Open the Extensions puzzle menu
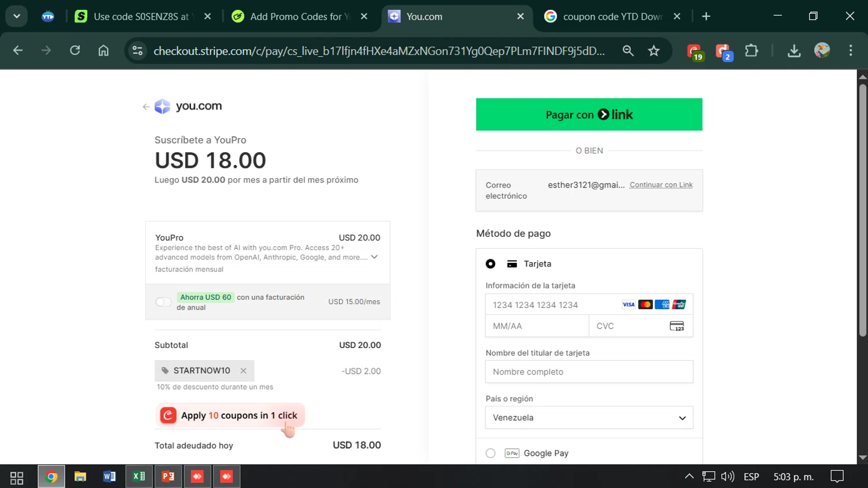The image size is (868, 488). [751, 51]
